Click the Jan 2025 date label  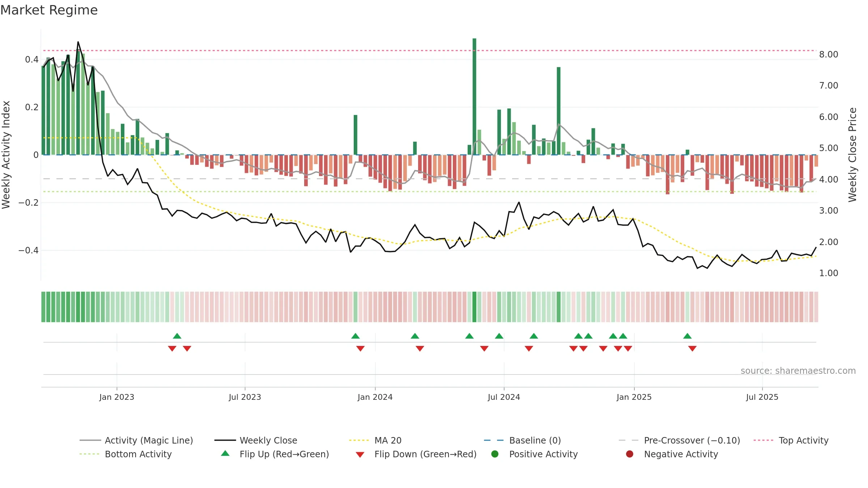[634, 397]
